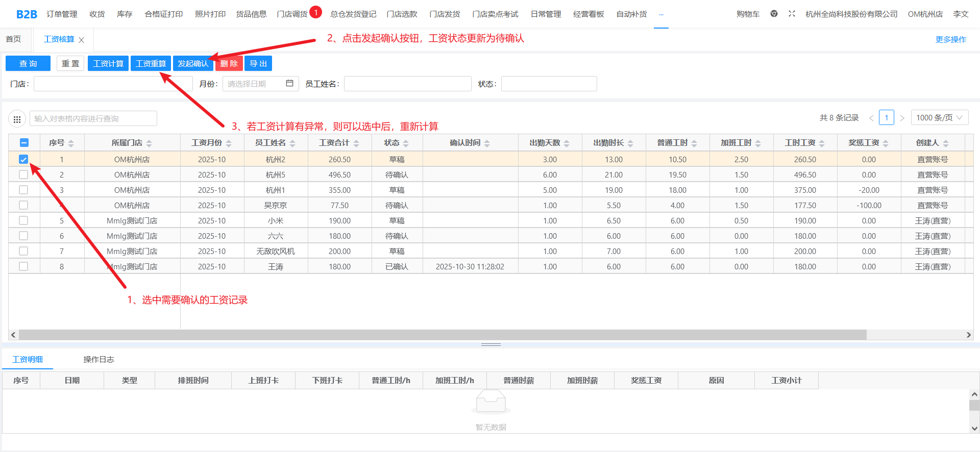980x452 pixels.
Task: Open the grid column settings icon
Action: (x=17, y=119)
